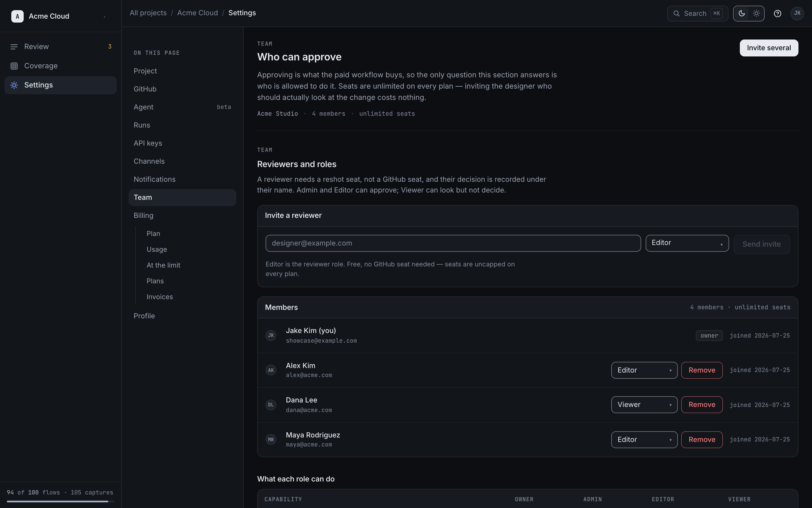Click the owner badge for Jake Kim
This screenshot has height=508, width=812.
pos(709,336)
